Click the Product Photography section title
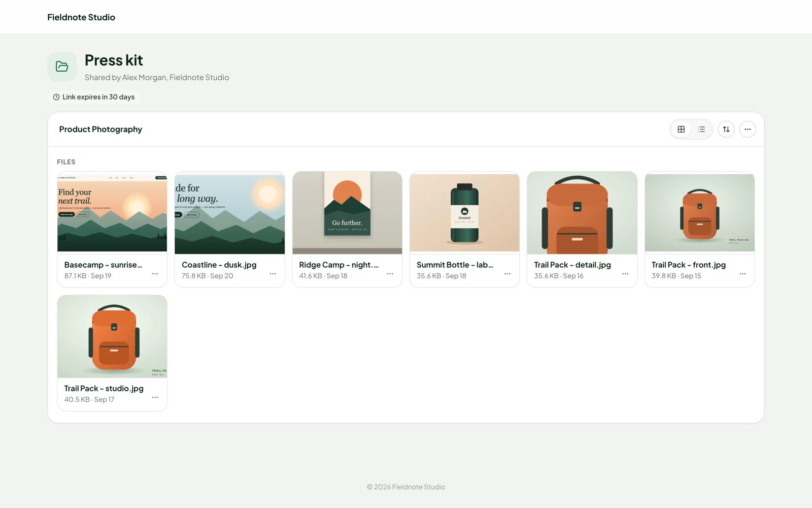The width and height of the screenshot is (812, 508). (x=100, y=130)
